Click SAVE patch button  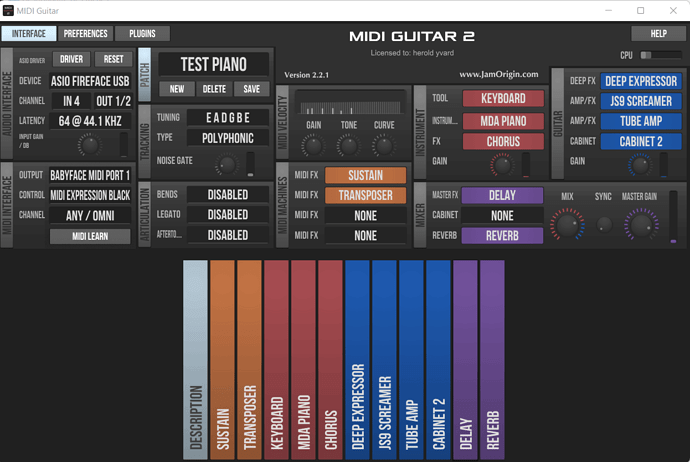(x=252, y=89)
